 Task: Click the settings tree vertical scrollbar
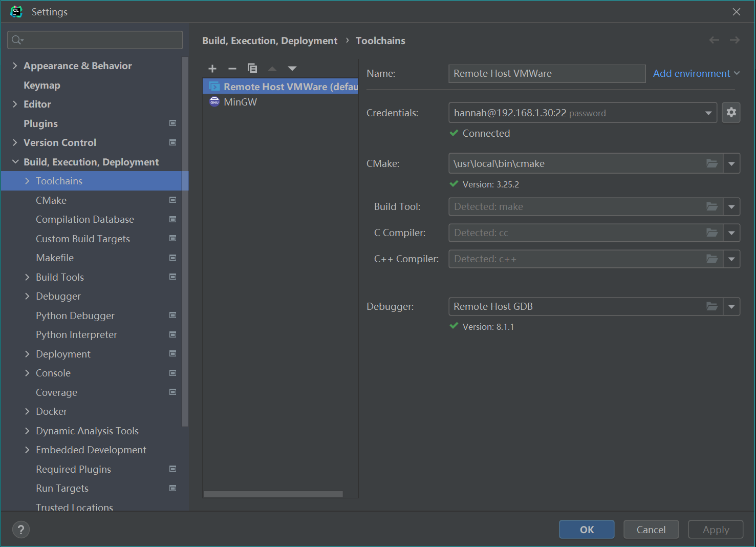[185, 242]
